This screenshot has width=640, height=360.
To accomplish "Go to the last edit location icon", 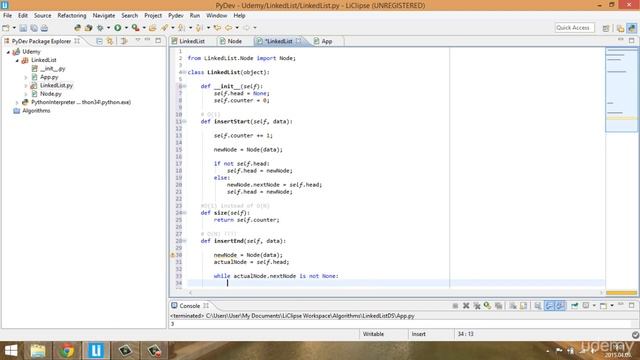I will tap(217, 28).
